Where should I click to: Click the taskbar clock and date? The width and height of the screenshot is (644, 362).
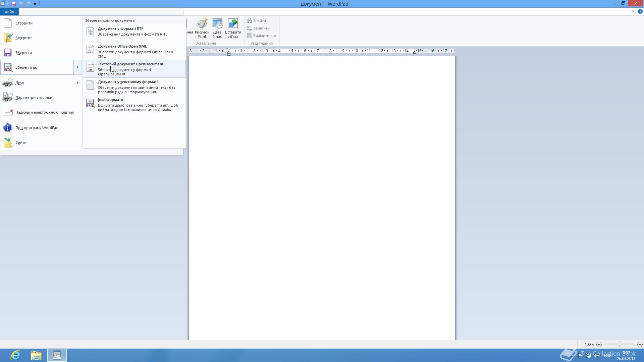626,356
